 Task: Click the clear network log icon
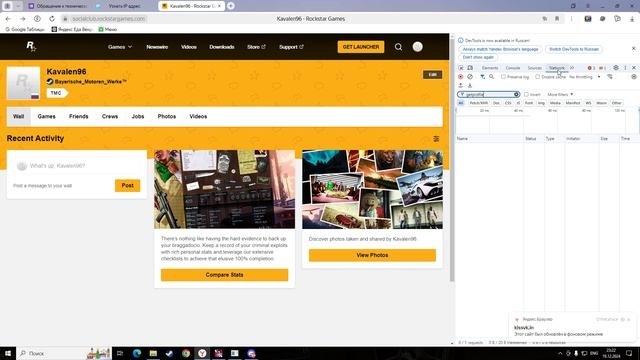coord(470,77)
